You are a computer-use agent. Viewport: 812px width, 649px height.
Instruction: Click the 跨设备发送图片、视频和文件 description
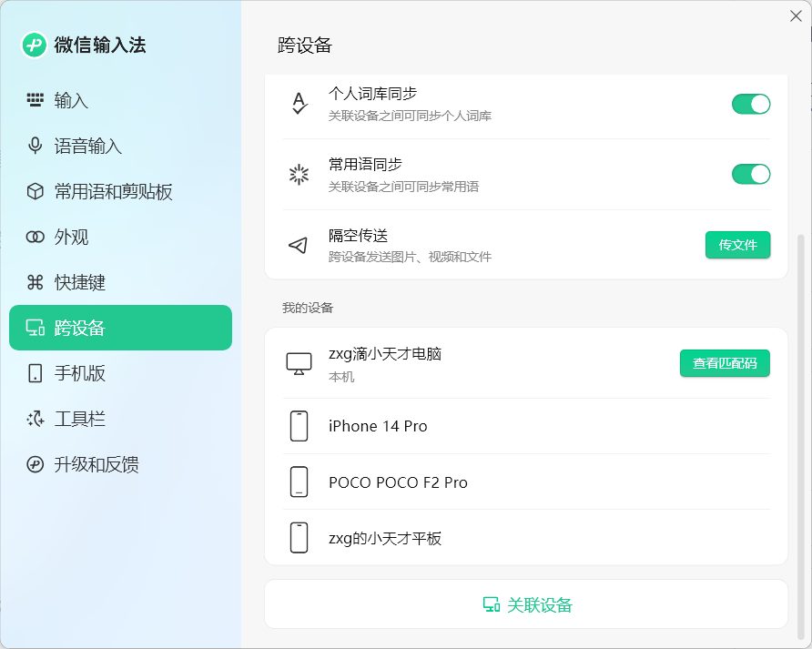[x=411, y=257]
